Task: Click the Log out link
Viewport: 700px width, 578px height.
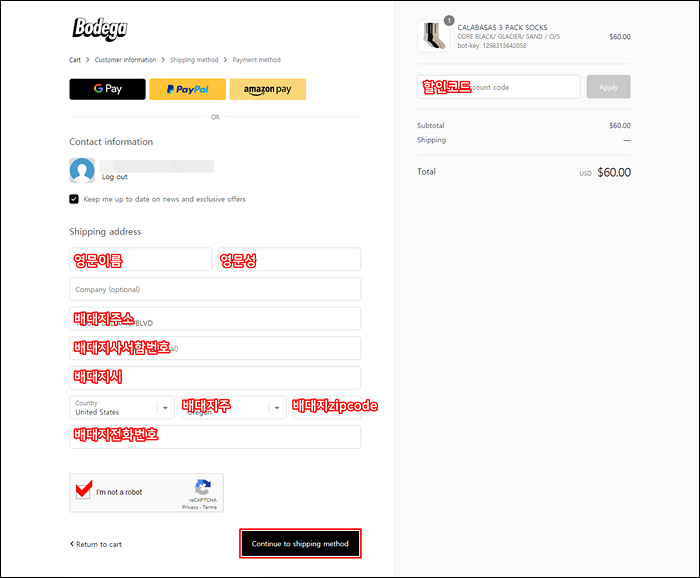Action: point(115,177)
